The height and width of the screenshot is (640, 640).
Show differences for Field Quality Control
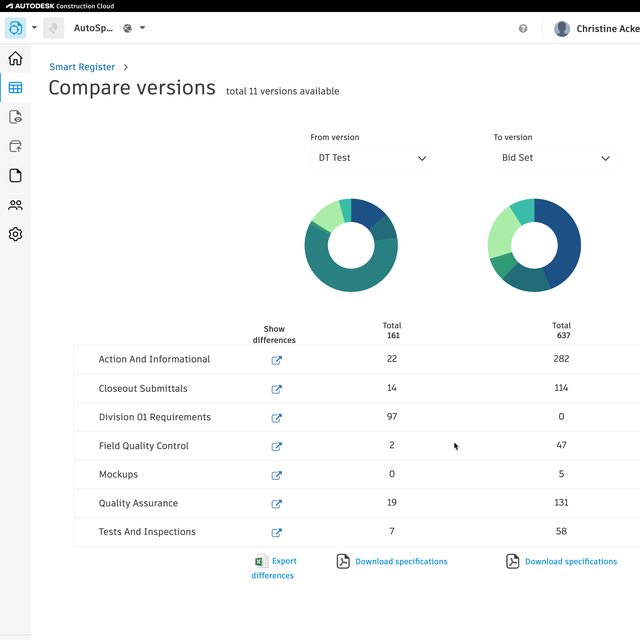(277, 447)
